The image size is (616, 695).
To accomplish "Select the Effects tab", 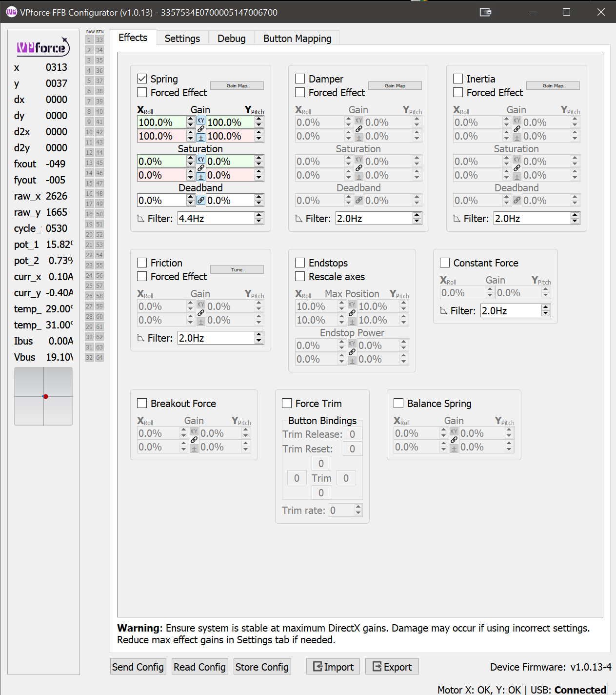I will (x=133, y=38).
